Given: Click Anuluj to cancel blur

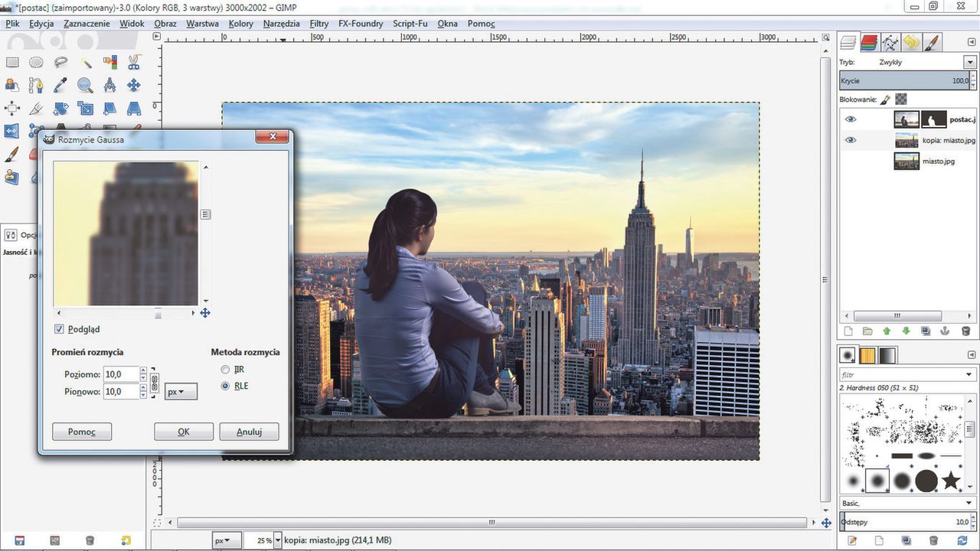Looking at the screenshot, I should tap(249, 432).
